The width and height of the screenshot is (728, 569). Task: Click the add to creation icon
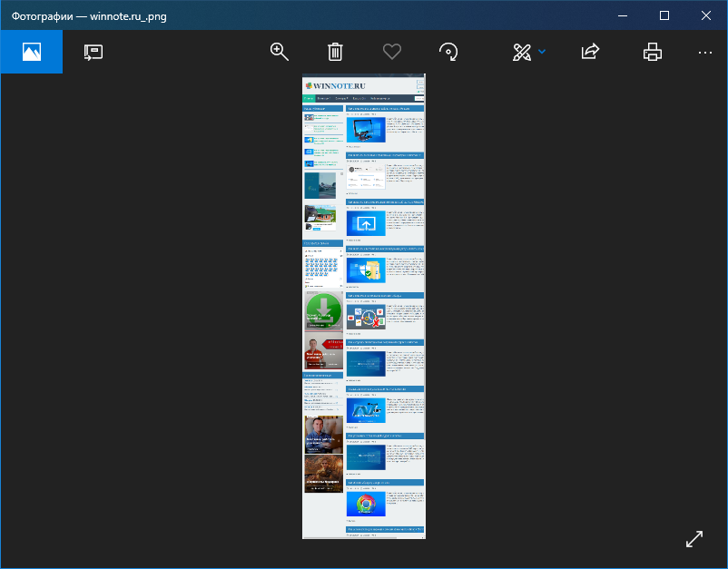pos(93,52)
